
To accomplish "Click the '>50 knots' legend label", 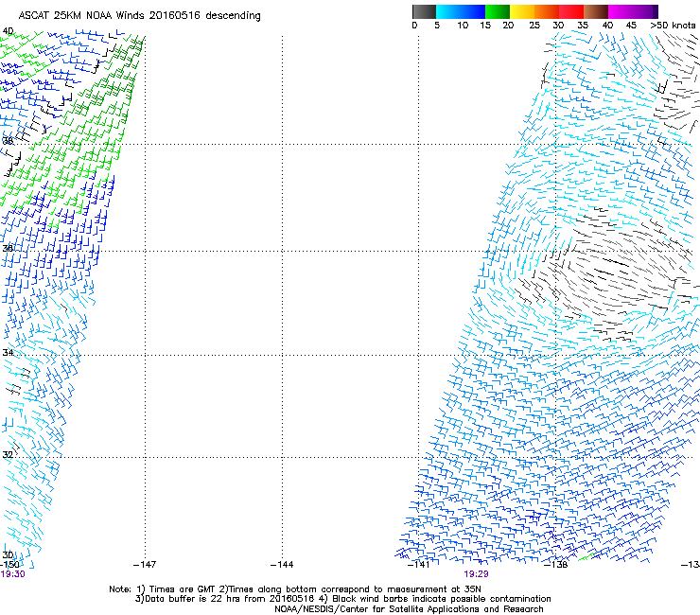I will pyautogui.click(x=673, y=26).
